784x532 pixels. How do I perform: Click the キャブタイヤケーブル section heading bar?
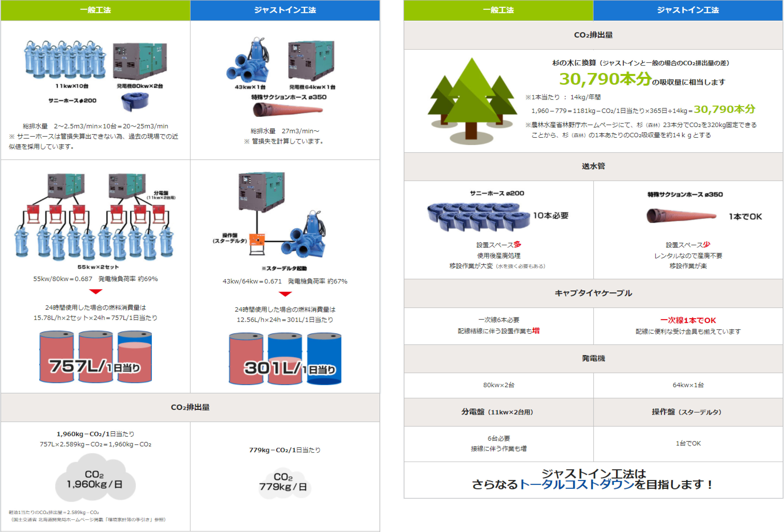click(593, 293)
